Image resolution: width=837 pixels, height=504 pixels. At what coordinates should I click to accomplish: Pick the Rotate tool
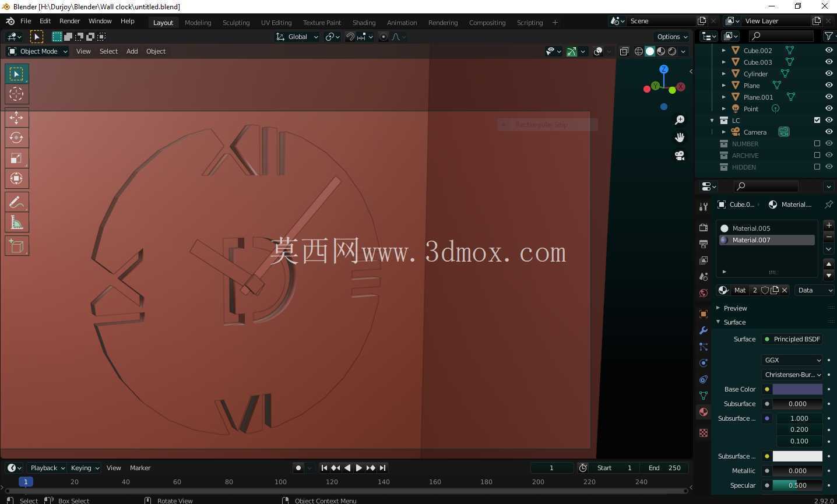click(16, 138)
